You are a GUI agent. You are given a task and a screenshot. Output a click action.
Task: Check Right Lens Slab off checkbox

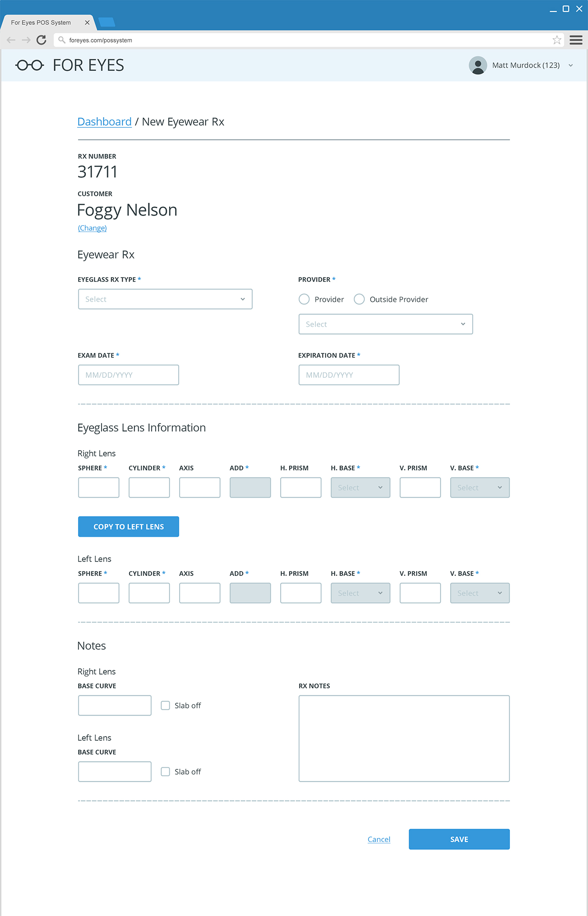point(165,705)
